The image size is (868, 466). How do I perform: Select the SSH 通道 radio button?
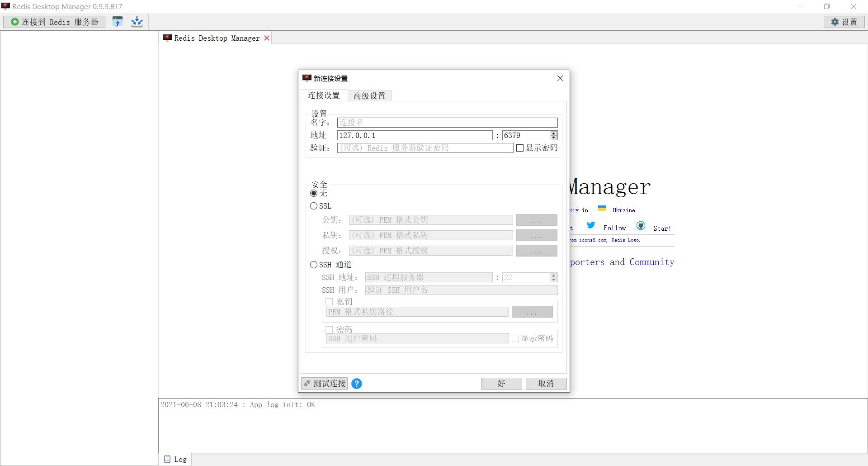(x=314, y=265)
